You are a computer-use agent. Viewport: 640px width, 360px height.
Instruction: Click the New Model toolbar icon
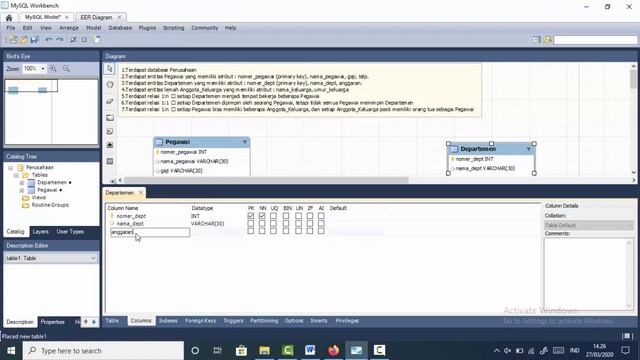(13, 40)
